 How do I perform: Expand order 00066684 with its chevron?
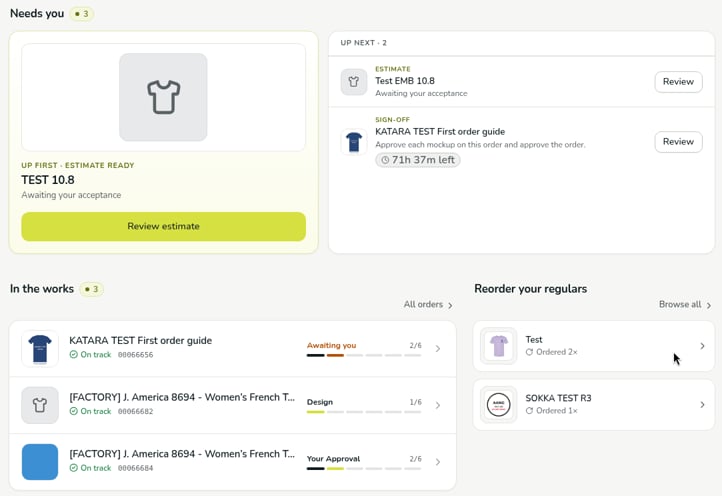[x=437, y=462]
